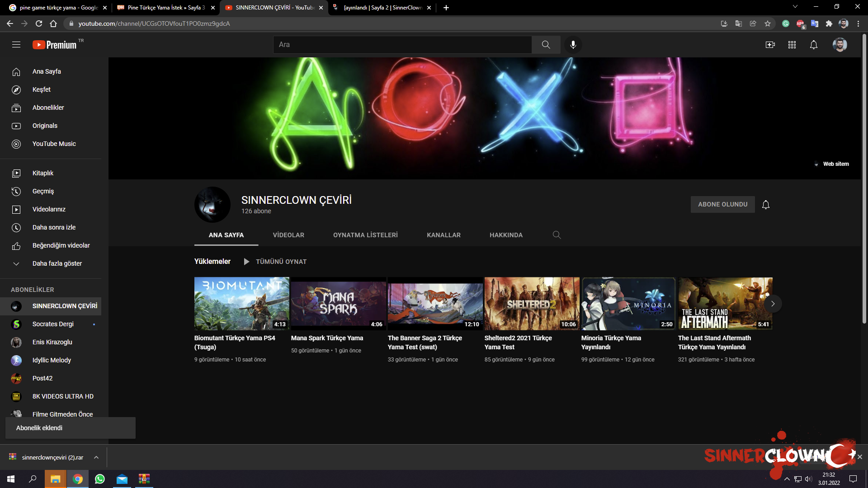This screenshot has width=868, height=488.
Task: Open the YouTube apps grid icon
Action: pyautogui.click(x=792, y=45)
